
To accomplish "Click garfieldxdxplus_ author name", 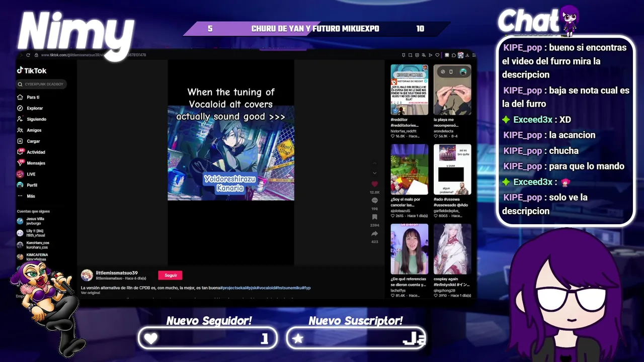I will tap(448, 211).
